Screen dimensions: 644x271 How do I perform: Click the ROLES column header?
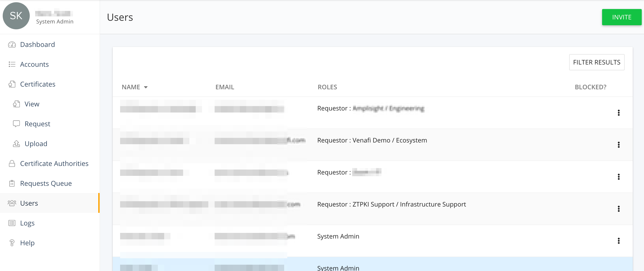327,87
